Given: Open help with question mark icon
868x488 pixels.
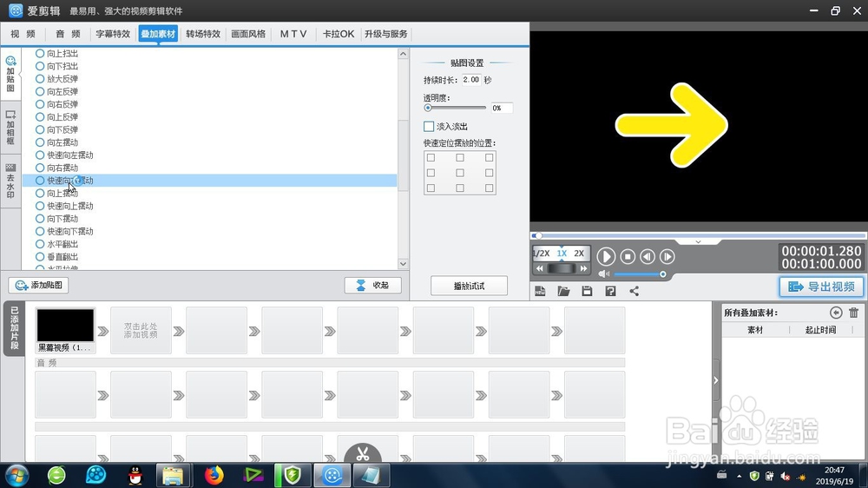Looking at the screenshot, I should point(610,291).
